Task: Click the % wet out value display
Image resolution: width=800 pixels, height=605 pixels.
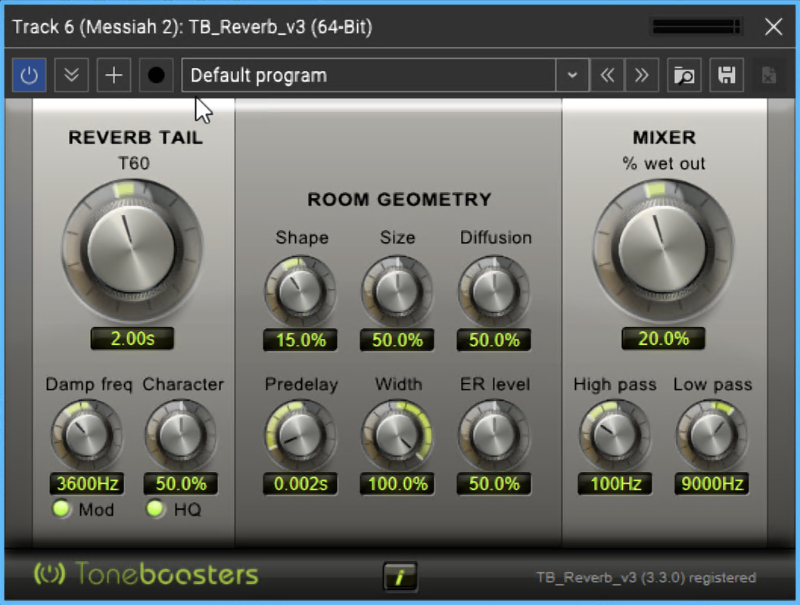Action: pyautogui.click(x=663, y=338)
